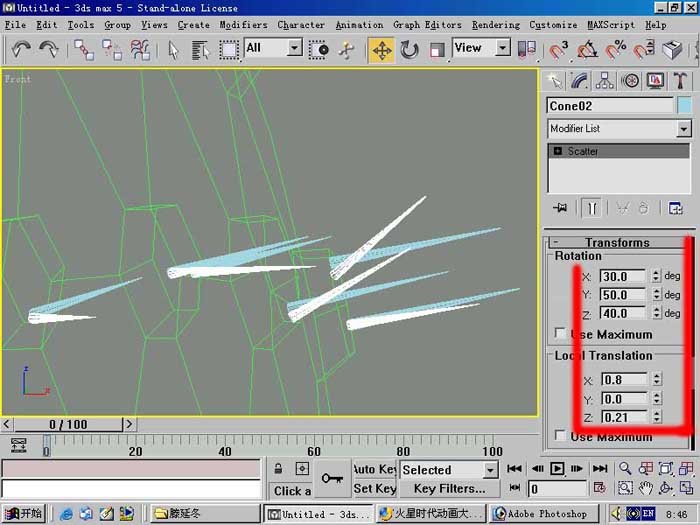The image size is (700, 525).
Task: Activate the Select and Scale tool
Action: [436, 50]
